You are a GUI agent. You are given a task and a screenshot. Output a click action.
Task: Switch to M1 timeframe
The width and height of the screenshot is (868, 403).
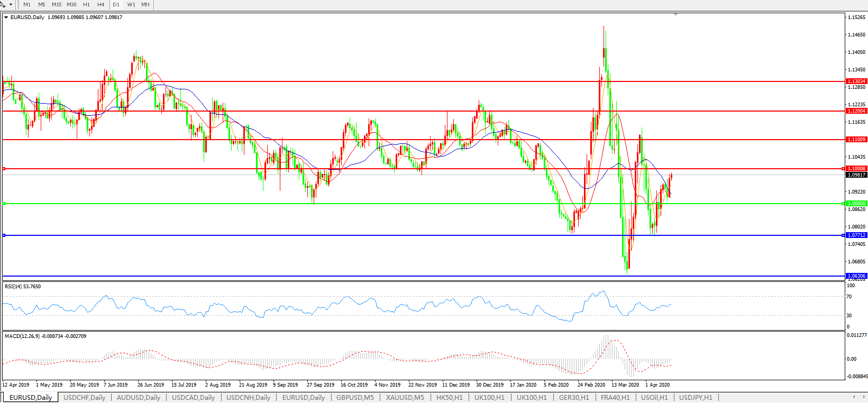[27, 4]
